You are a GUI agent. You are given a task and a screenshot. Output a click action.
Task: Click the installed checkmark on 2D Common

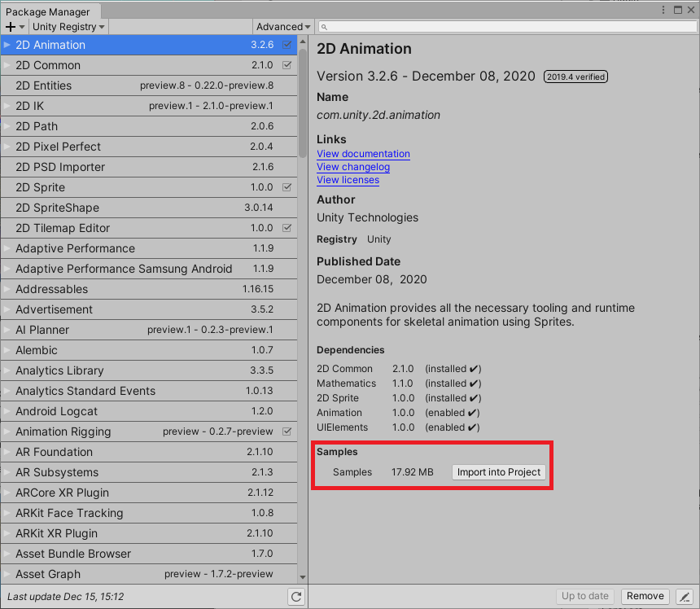pos(287,65)
